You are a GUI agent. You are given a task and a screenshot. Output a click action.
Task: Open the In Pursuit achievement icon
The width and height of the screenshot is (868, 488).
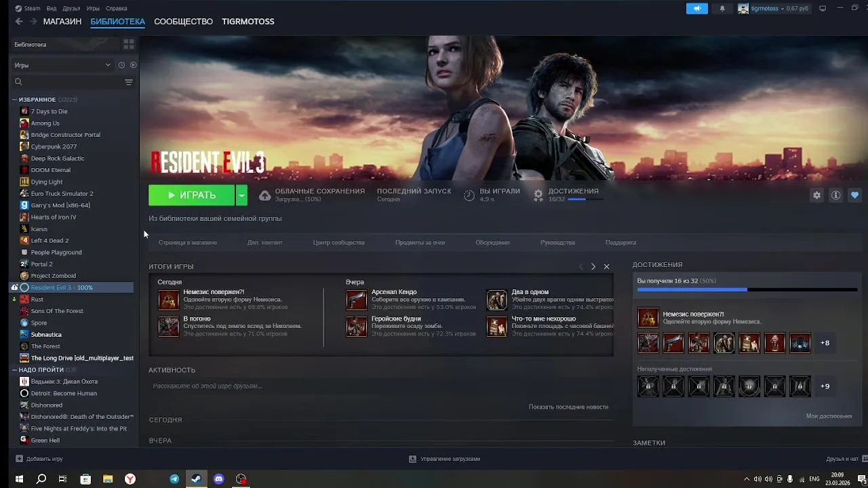pos(168,326)
